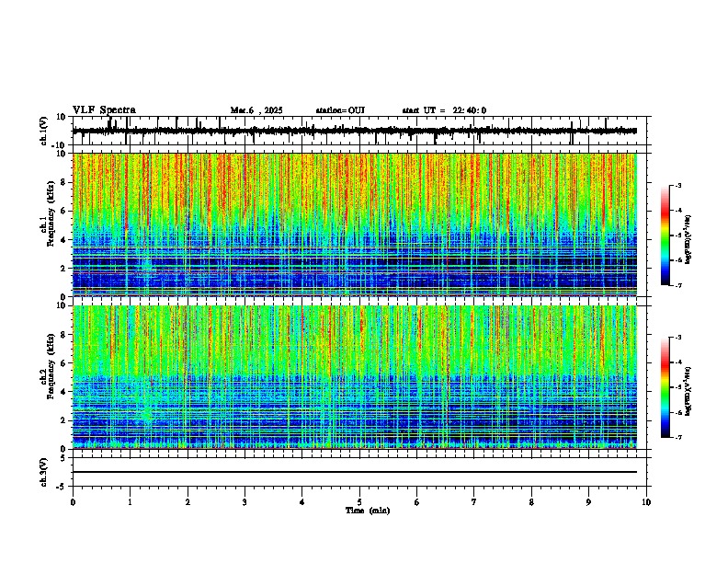Click the "6" kHz tick on ch.1 axis

(63, 211)
